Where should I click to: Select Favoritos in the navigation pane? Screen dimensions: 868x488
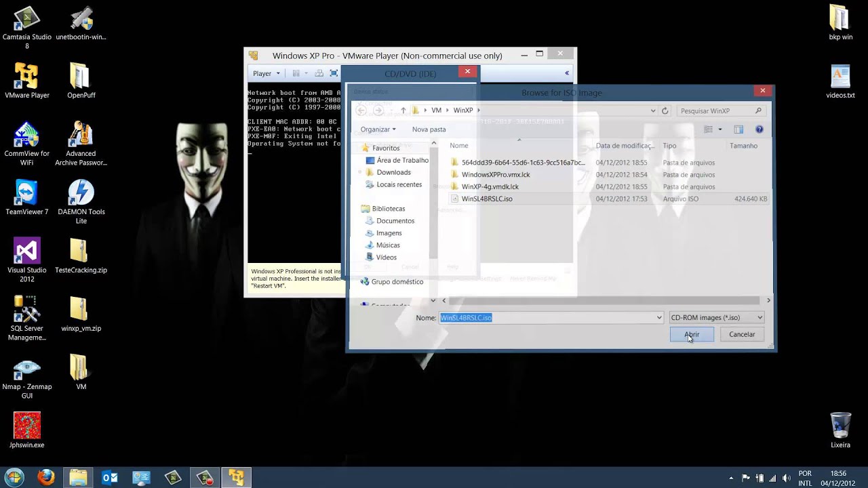(386, 148)
